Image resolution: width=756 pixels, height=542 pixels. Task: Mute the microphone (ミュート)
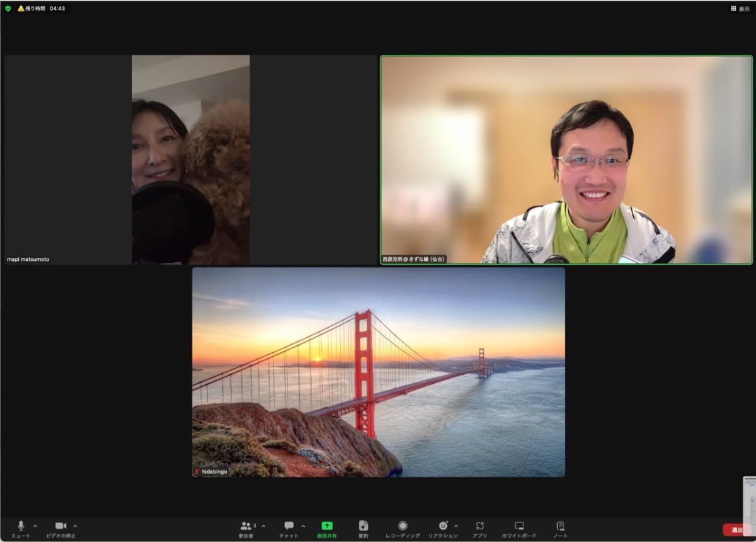coord(20,528)
